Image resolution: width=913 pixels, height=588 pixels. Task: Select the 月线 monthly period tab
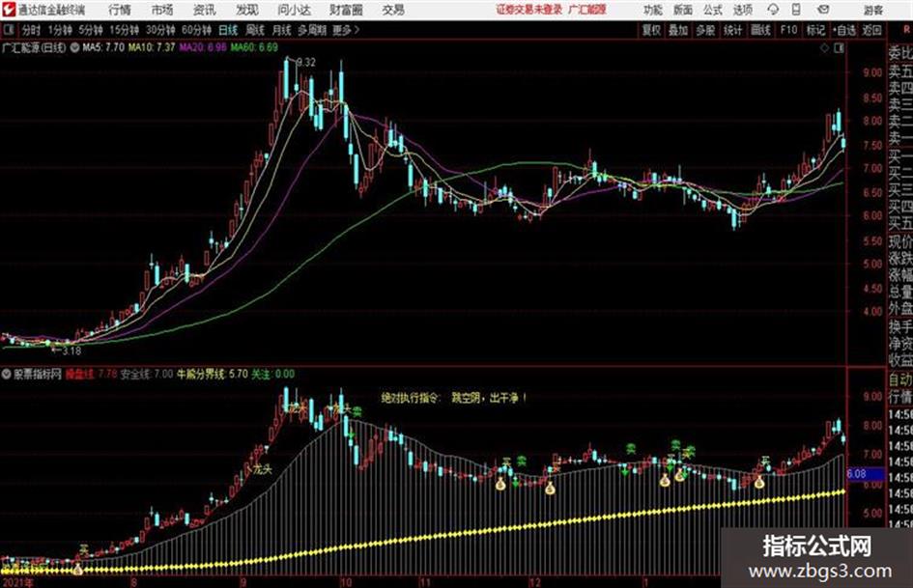(282, 30)
